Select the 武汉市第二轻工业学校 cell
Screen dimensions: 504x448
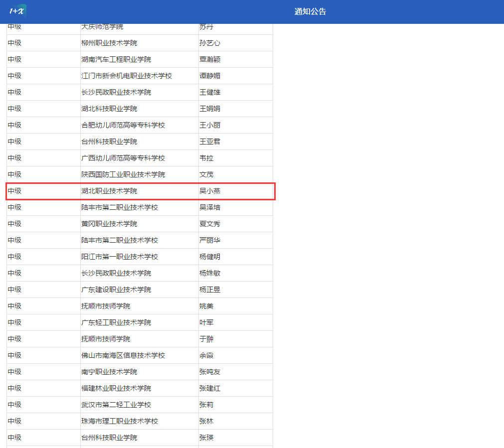[x=116, y=405]
